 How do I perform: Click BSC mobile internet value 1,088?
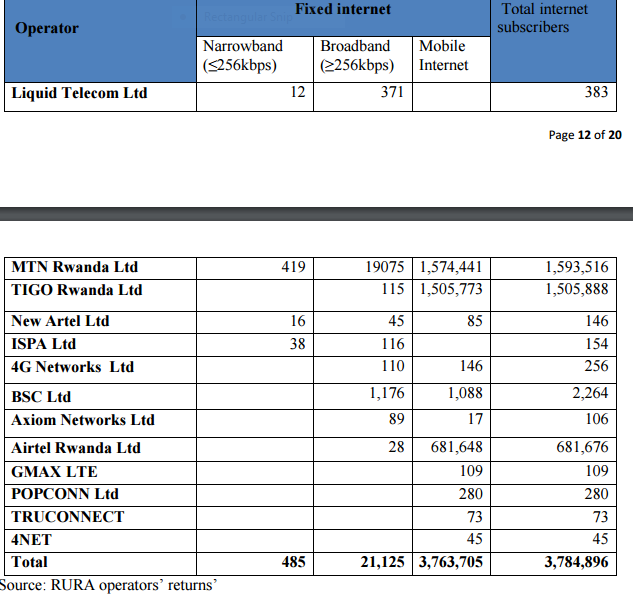465,393
